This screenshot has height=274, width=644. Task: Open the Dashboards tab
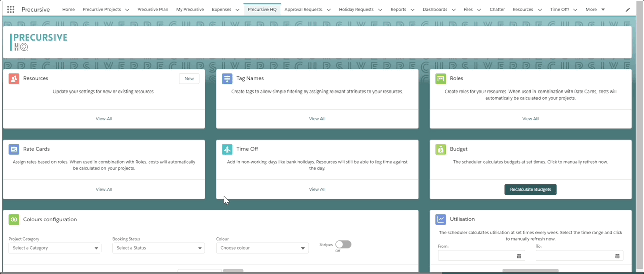pyautogui.click(x=435, y=9)
